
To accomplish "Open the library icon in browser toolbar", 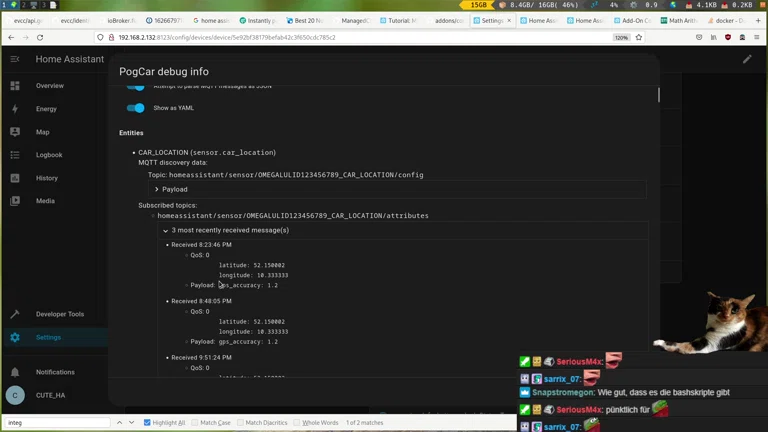I will (x=714, y=37).
